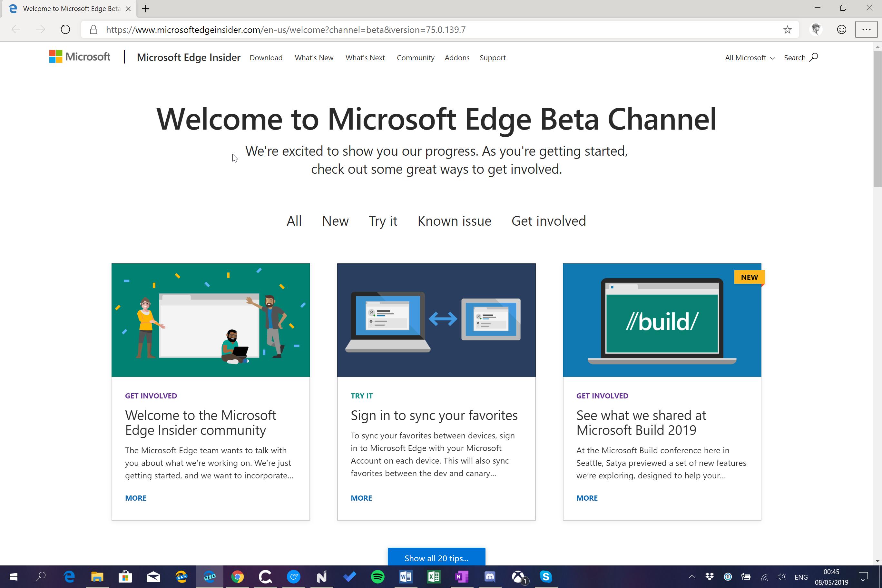
Task: Open Microsoft To Do checkmark icon
Action: click(x=349, y=576)
